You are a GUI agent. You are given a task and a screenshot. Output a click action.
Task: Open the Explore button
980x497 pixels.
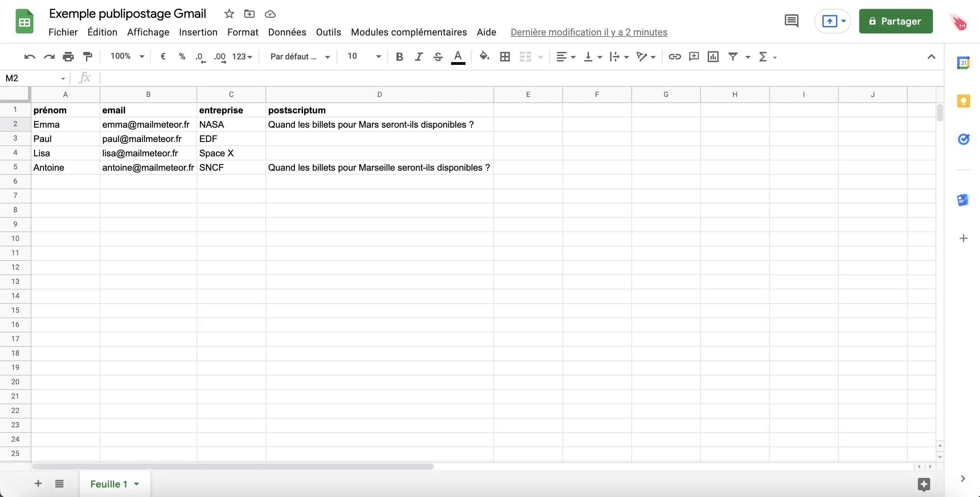pyautogui.click(x=924, y=484)
